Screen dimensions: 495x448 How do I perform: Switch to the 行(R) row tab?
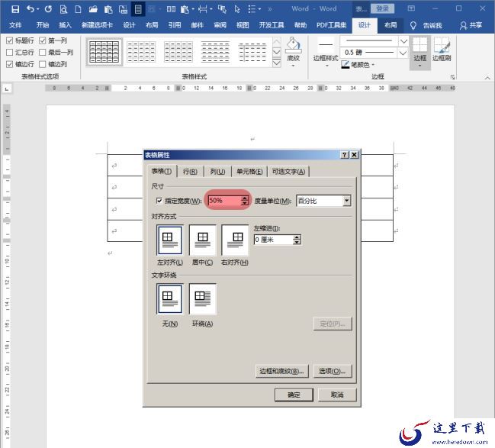[190, 172]
